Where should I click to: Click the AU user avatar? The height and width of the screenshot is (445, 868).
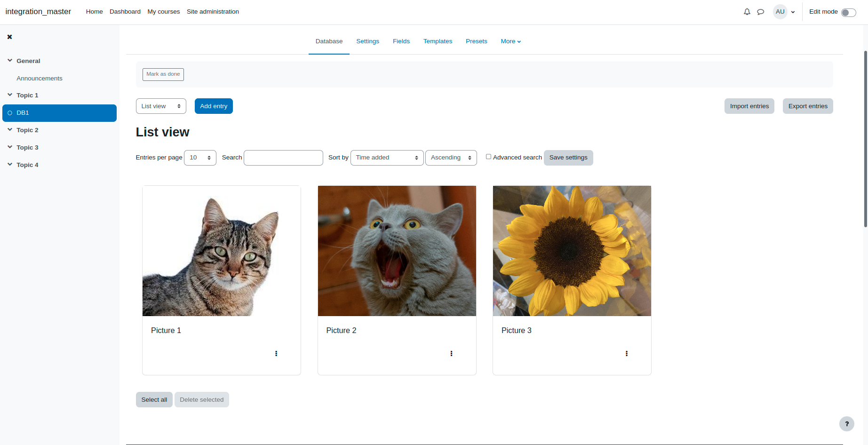click(780, 12)
